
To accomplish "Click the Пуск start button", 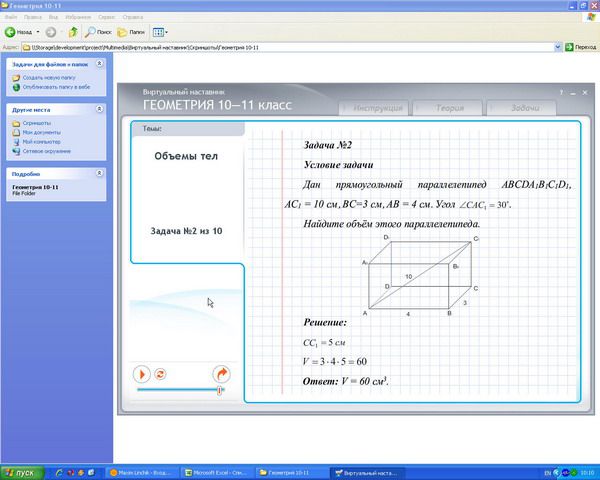I will 22,472.
